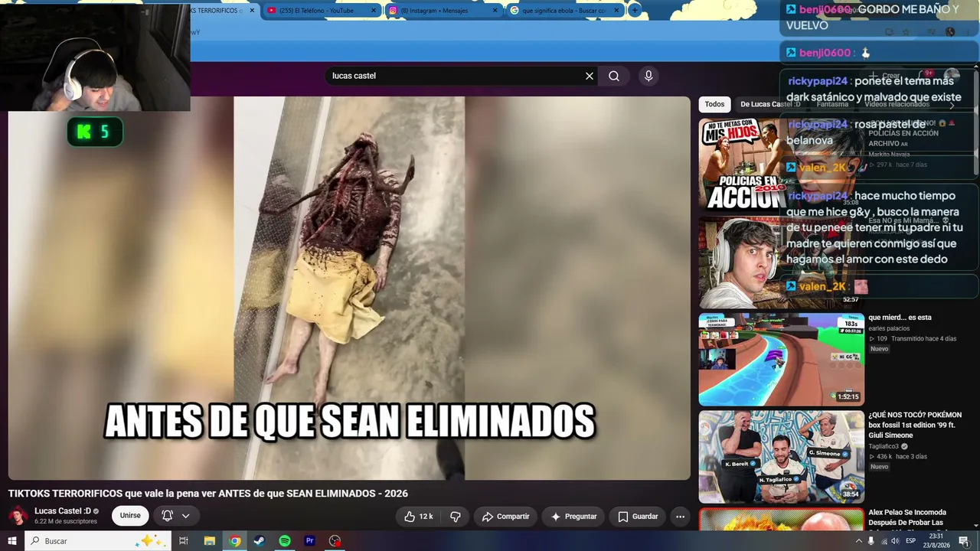Viewport: 980px width, 551px height.
Task: Open Steam from the taskbar
Action: click(x=260, y=541)
